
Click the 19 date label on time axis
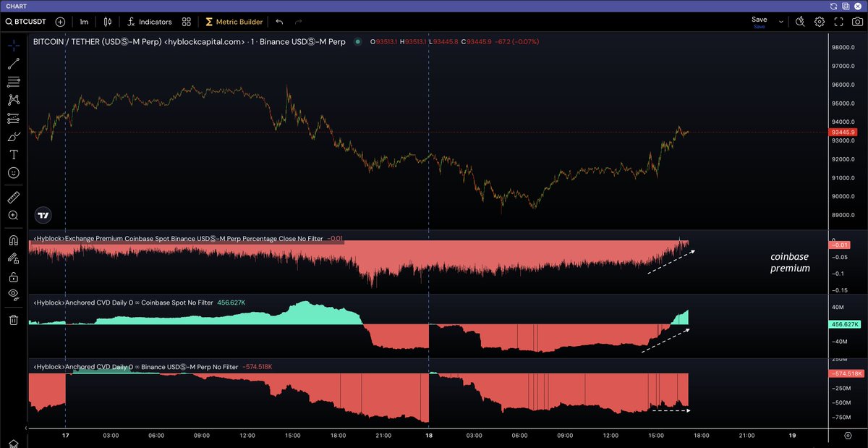coord(792,436)
